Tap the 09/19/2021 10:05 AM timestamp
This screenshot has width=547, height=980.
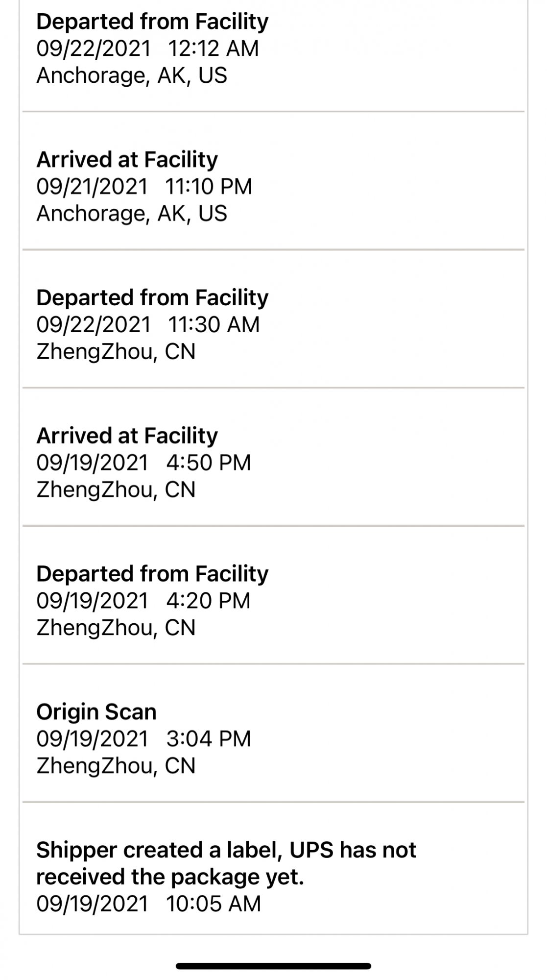point(149,904)
